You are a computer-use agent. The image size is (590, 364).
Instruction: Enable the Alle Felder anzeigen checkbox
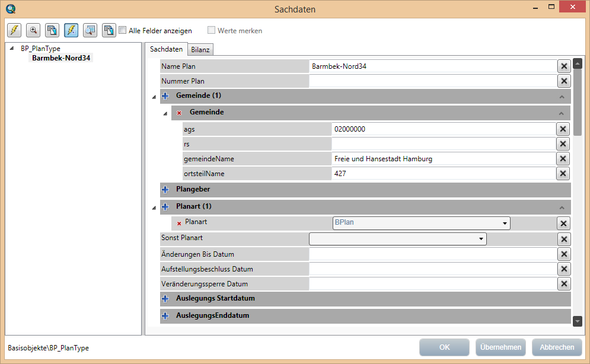point(123,30)
